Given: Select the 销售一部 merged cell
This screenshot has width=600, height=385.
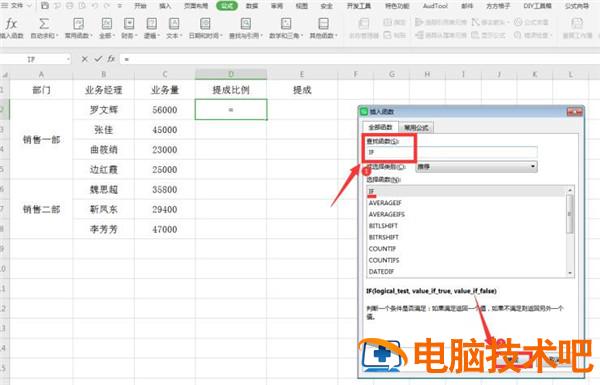Looking at the screenshot, I should 41,140.
